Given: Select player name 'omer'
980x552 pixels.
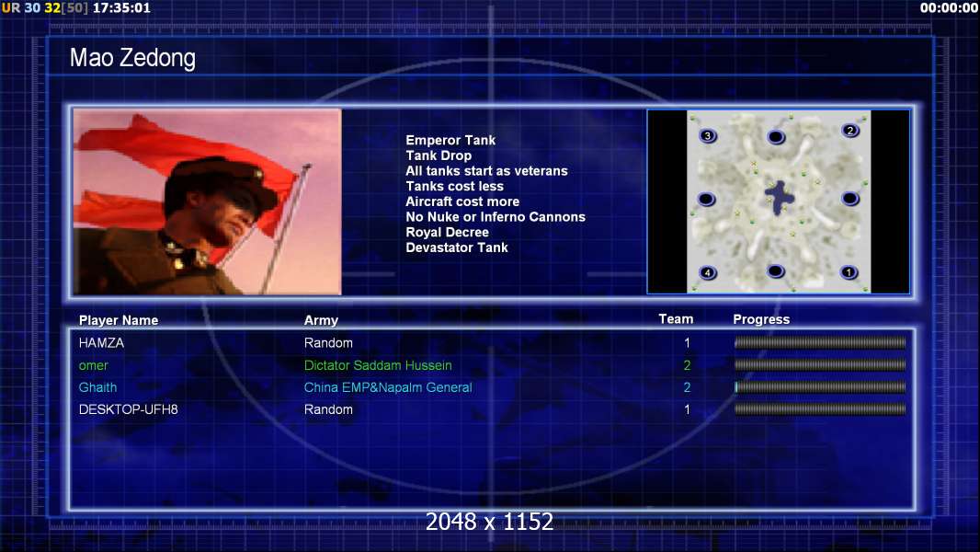Looking at the screenshot, I should point(94,365).
